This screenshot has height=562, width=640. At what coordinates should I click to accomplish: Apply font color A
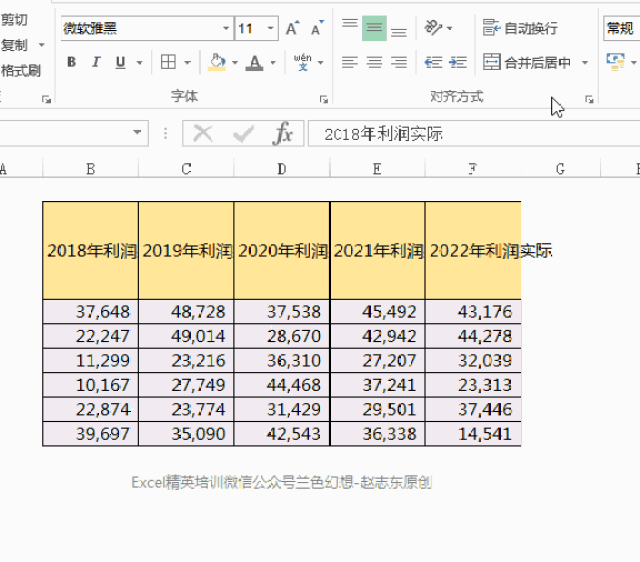[x=254, y=62]
